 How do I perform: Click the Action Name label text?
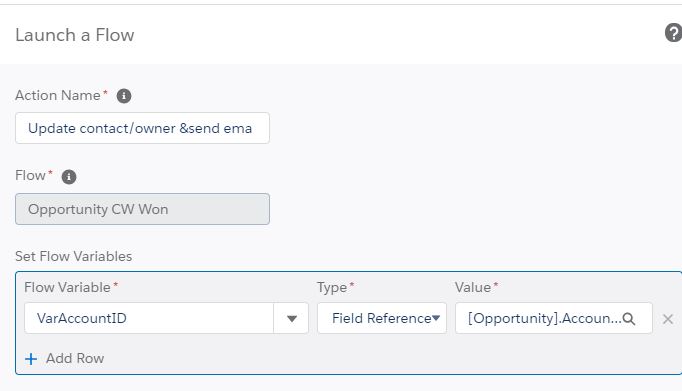(x=58, y=95)
